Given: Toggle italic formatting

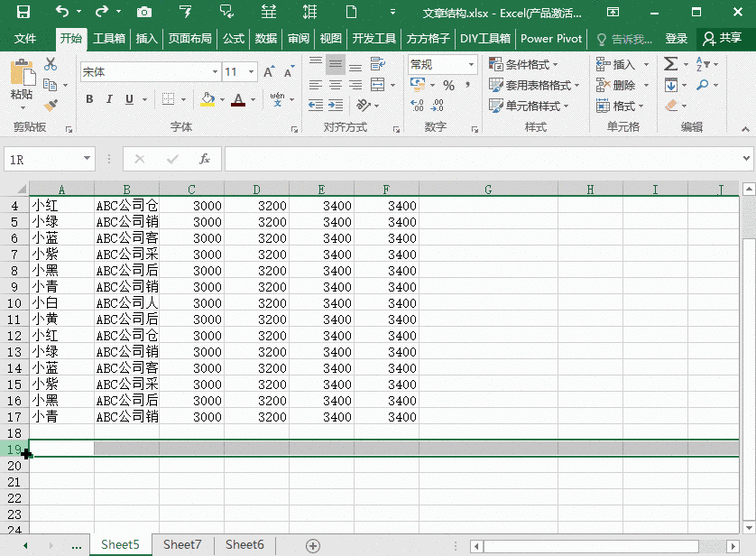Looking at the screenshot, I should click(x=110, y=99).
